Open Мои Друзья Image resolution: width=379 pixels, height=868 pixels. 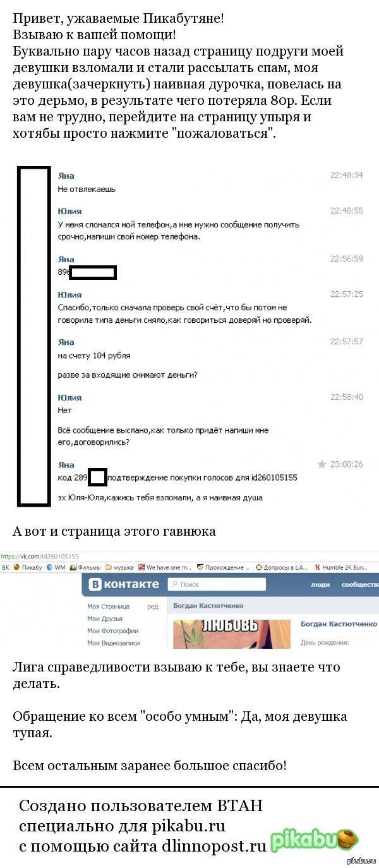tap(105, 618)
